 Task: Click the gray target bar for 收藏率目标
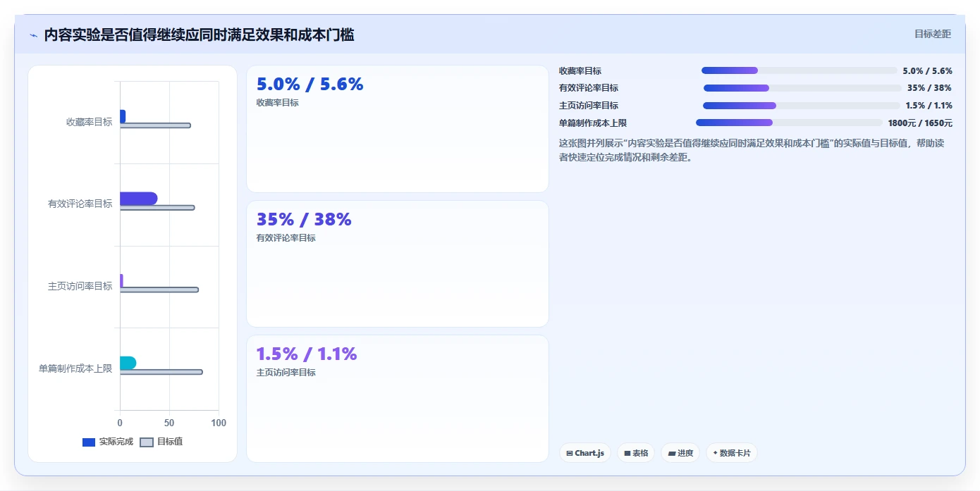155,125
